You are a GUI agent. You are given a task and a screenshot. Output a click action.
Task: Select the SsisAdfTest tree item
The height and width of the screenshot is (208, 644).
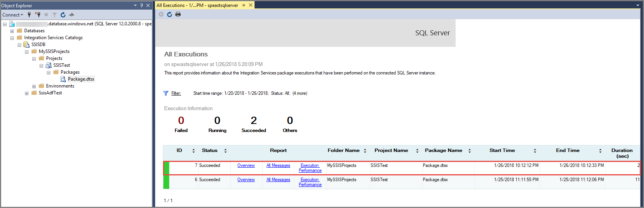click(50, 93)
